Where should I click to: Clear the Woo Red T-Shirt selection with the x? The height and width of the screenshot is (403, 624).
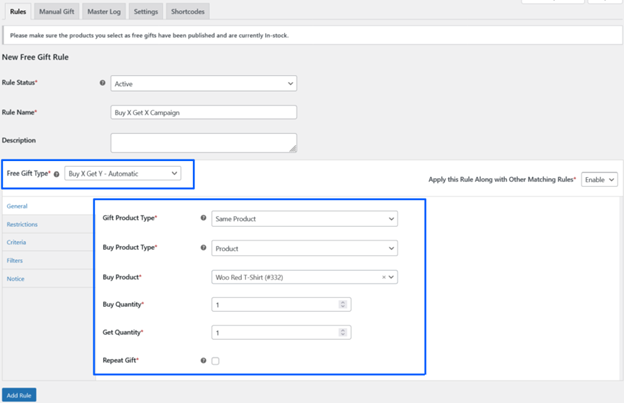pos(383,277)
